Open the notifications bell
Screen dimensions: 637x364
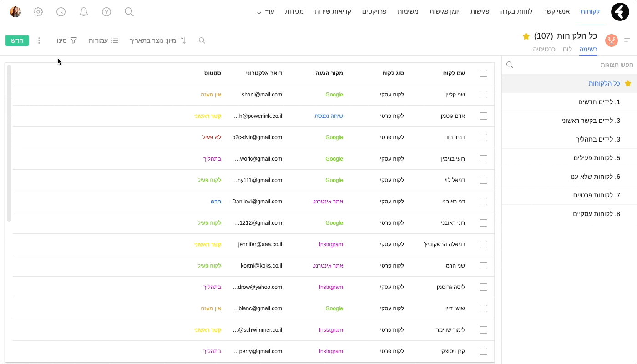click(x=84, y=12)
